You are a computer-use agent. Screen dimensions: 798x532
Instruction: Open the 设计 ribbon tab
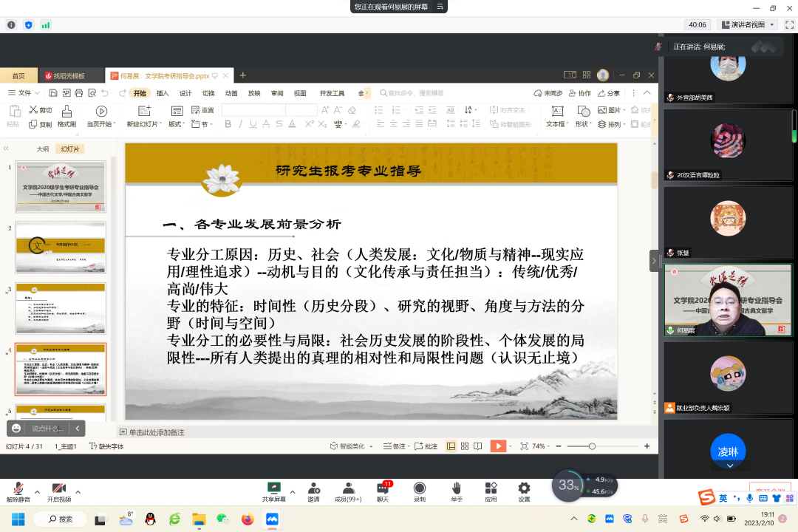tap(185, 93)
